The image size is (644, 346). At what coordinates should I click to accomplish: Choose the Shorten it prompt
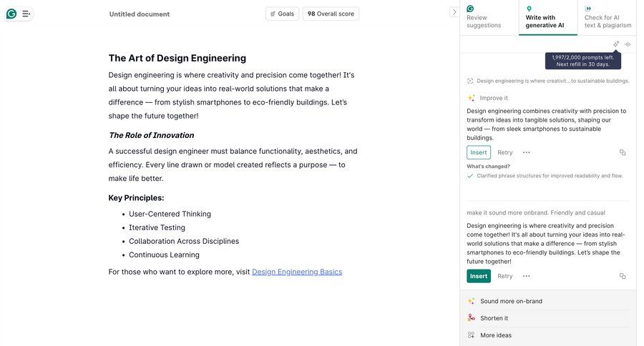point(548,318)
